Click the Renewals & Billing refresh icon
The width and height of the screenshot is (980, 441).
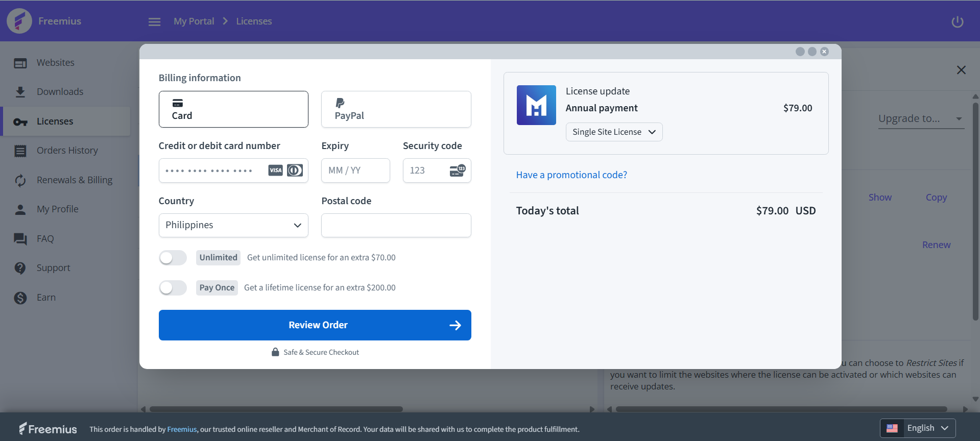[20, 180]
